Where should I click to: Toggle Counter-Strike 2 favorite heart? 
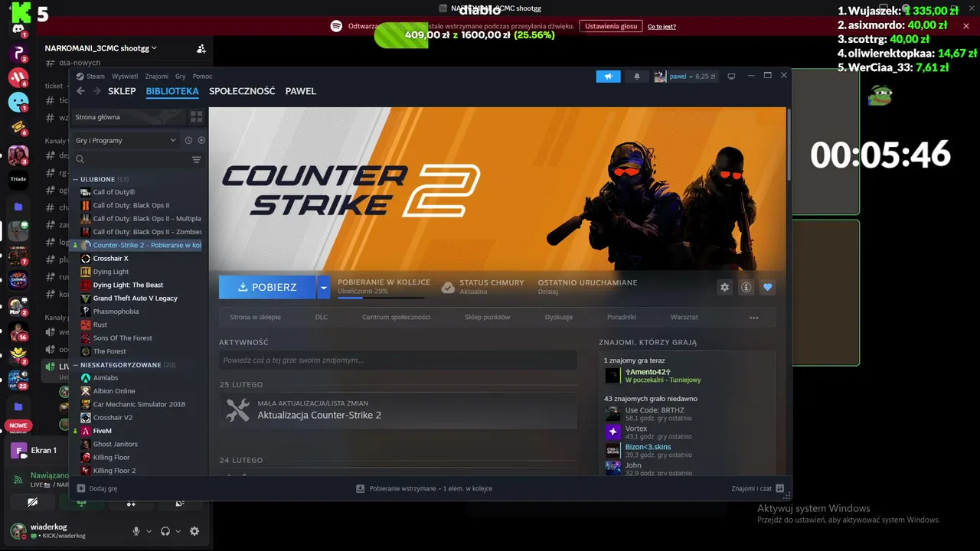[768, 287]
